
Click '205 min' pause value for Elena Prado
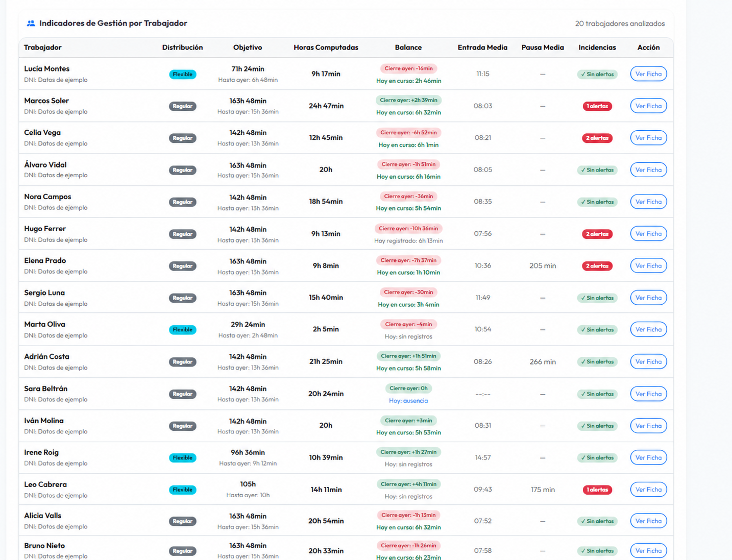coord(543,266)
